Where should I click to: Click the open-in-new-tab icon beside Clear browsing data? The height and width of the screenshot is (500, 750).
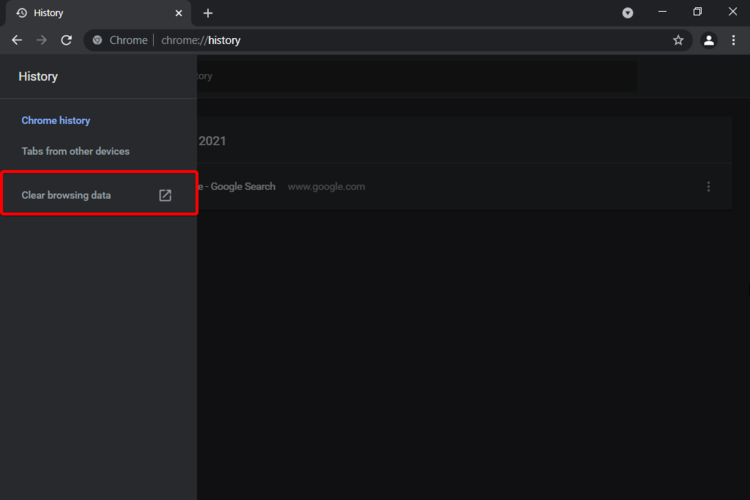[165, 195]
